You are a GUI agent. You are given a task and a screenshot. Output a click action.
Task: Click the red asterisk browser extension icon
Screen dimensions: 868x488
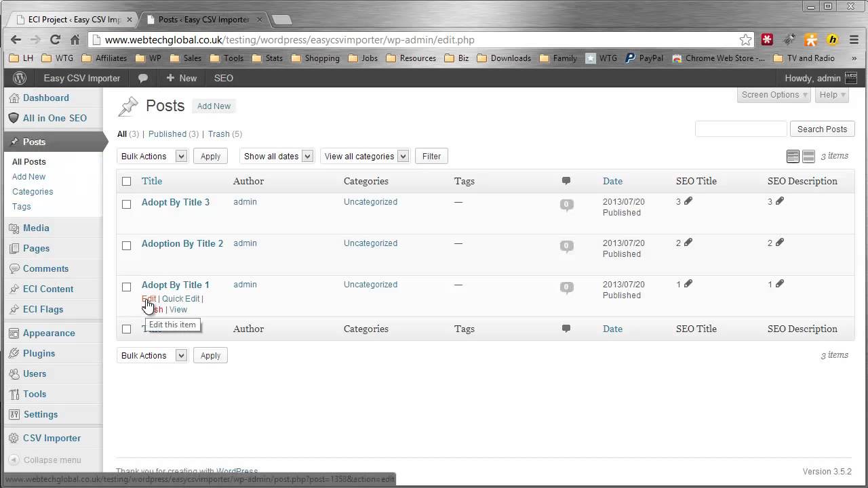click(767, 39)
